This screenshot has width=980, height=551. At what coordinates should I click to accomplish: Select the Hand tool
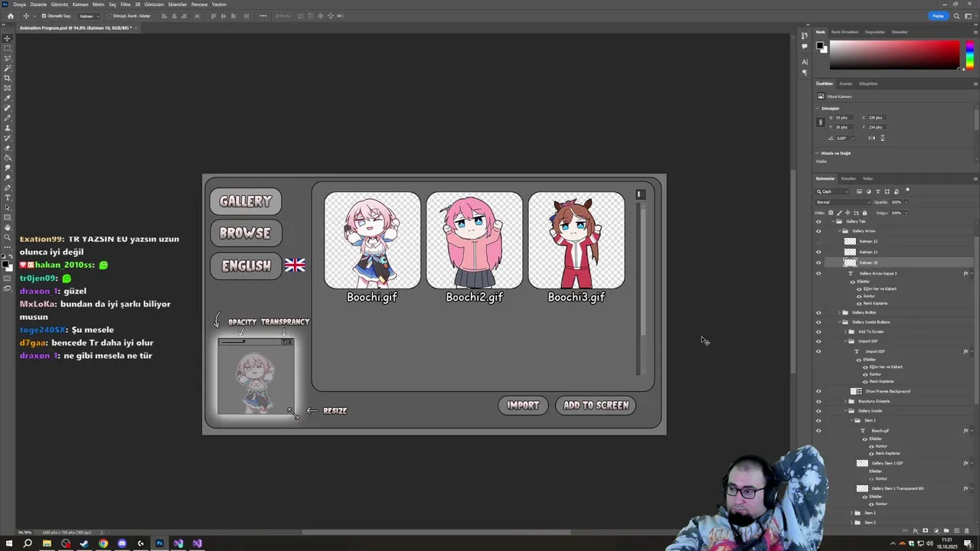[x=8, y=227]
